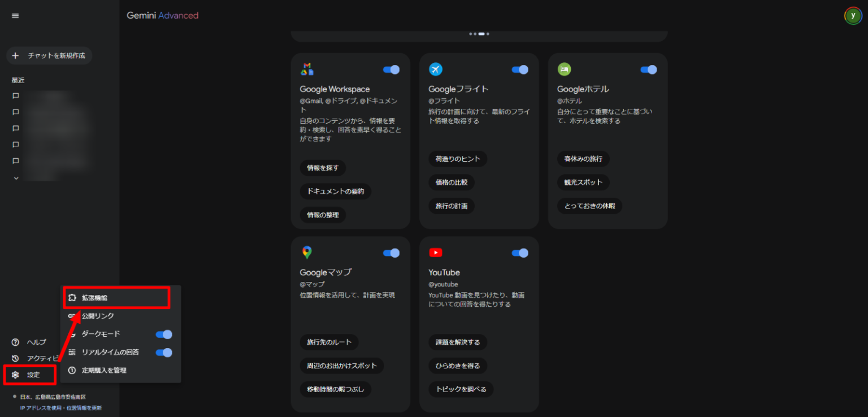868x417 pixels.
Task: Click the Googleホテル extension icon
Action: [564, 69]
